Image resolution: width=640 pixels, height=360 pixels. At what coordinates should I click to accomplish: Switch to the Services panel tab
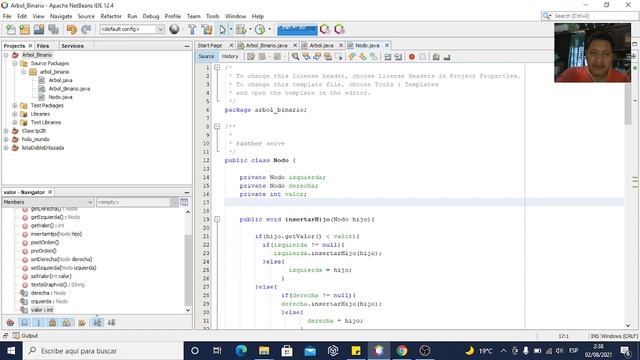pos(73,46)
